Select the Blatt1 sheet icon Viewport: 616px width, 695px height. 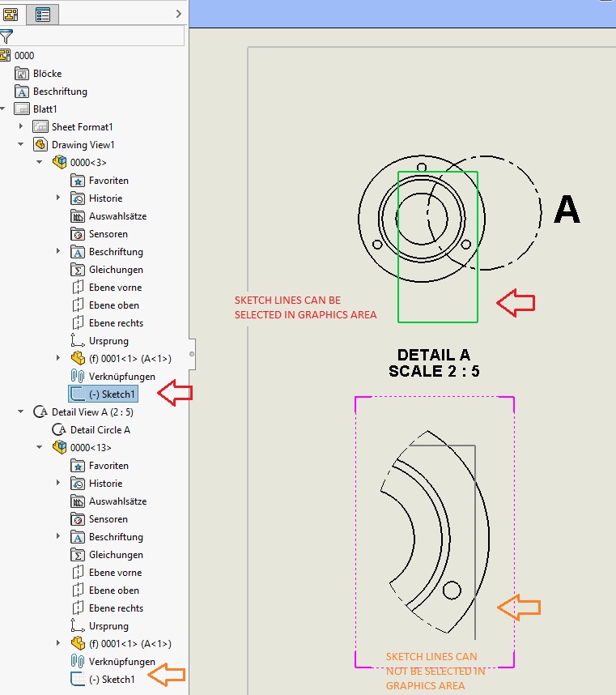point(22,109)
